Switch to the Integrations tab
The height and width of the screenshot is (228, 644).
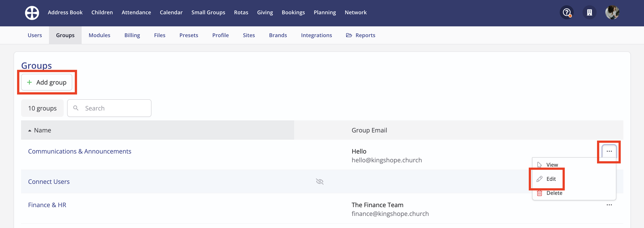[317, 35]
